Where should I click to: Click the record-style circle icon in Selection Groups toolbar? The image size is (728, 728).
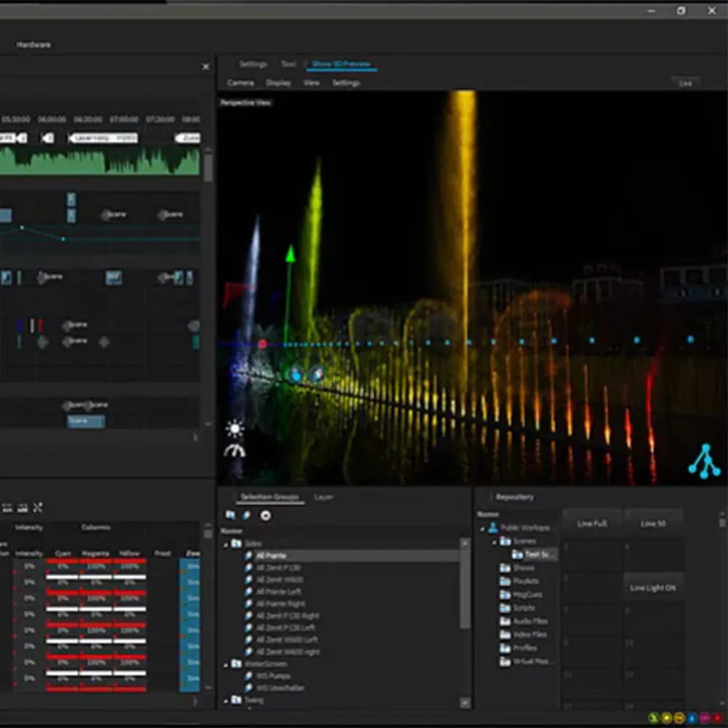[267, 515]
